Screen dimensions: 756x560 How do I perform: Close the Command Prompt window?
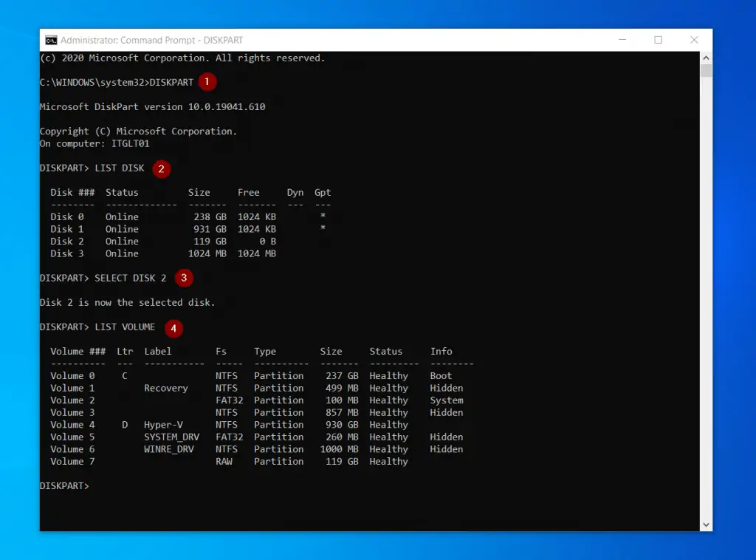[694, 40]
